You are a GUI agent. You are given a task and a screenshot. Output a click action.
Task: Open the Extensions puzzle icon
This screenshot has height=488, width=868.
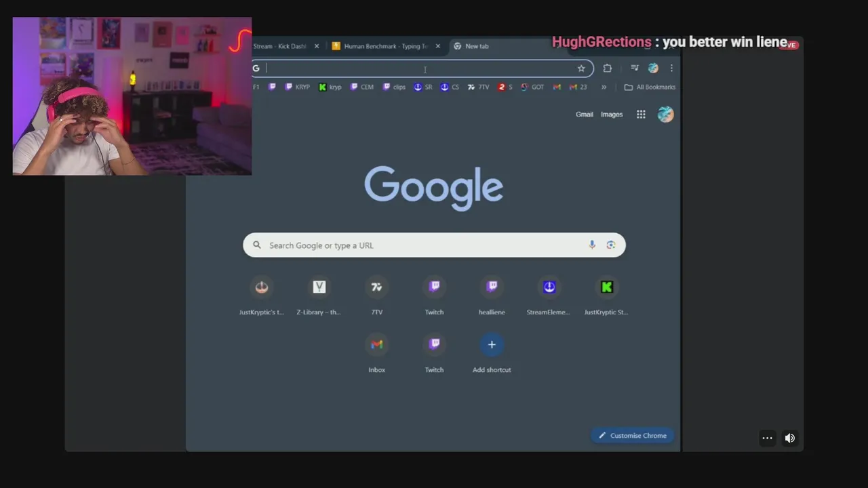click(607, 68)
